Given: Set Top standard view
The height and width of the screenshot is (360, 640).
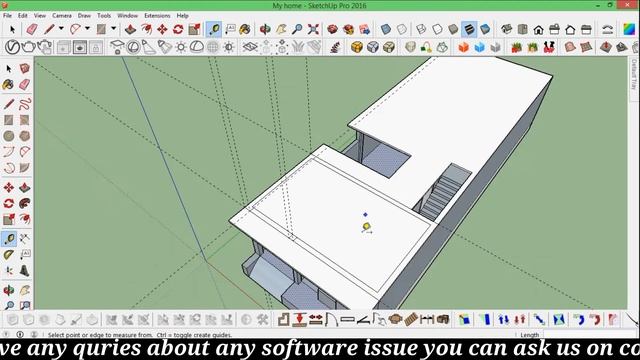Looking at the screenshot, I should click(522, 29).
